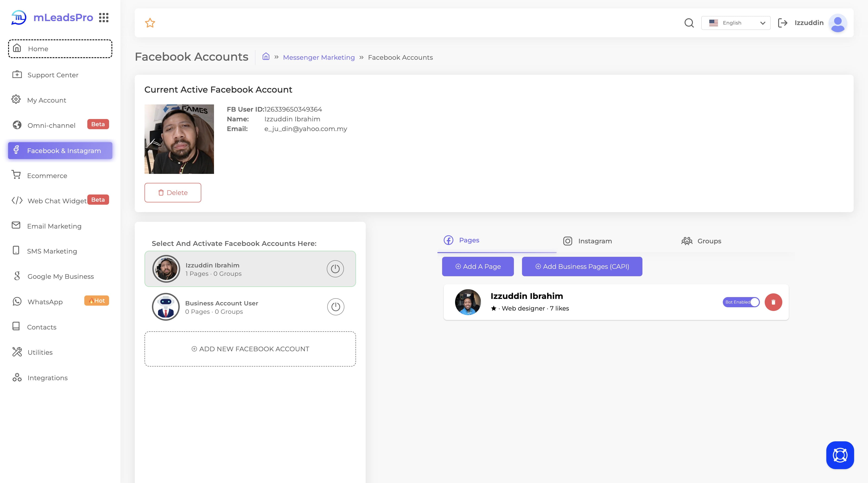Click the search magnifier icon
This screenshot has height=483, width=868.
pos(689,23)
